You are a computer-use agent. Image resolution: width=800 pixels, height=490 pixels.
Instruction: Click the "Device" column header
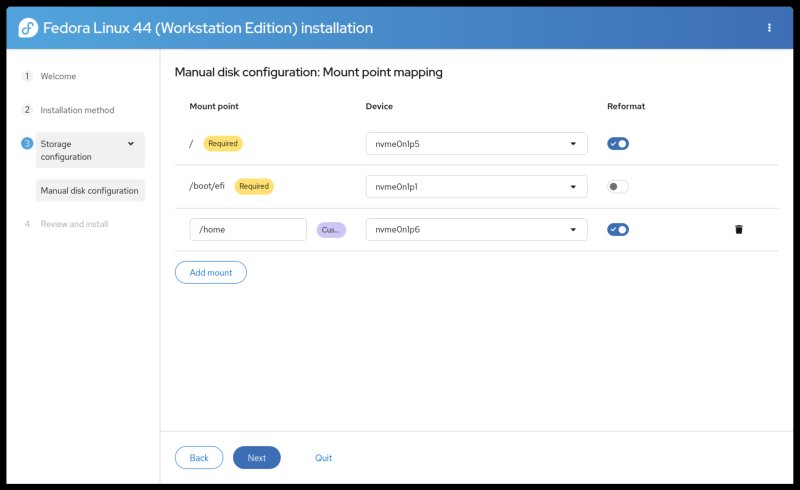[379, 106]
